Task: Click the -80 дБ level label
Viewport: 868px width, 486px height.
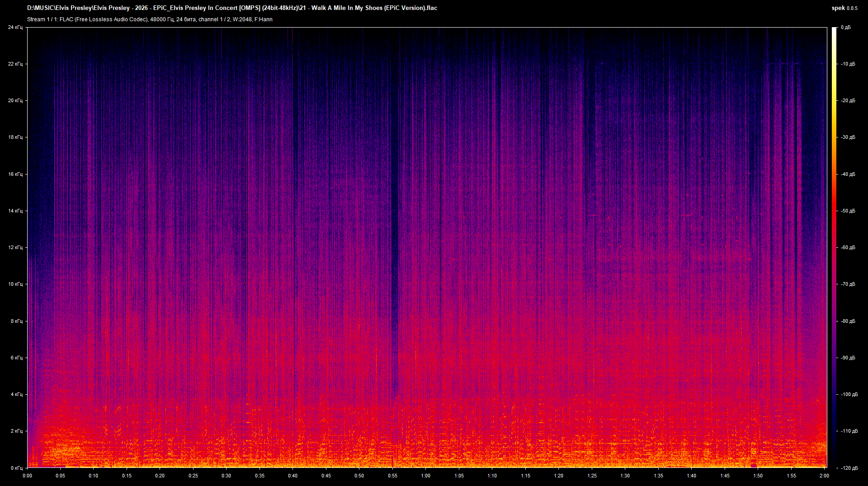Action: [x=848, y=321]
